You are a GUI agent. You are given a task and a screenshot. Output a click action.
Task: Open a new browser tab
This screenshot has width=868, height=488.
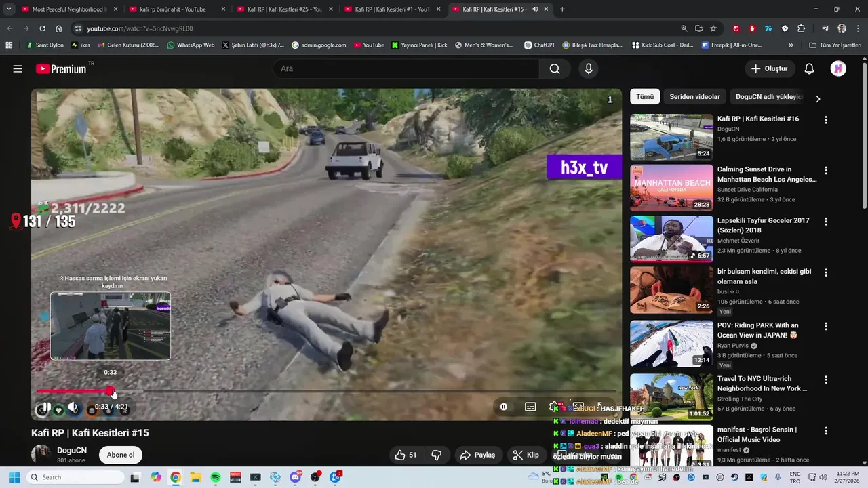[562, 9]
